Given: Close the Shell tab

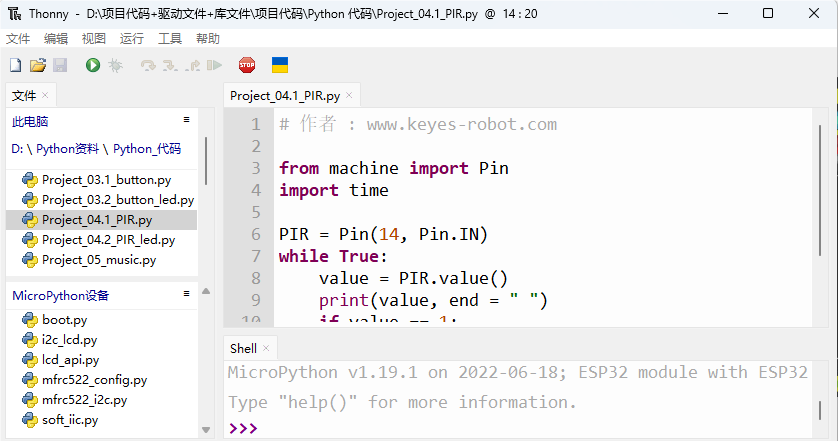Looking at the screenshot, I should coord(266,349).
